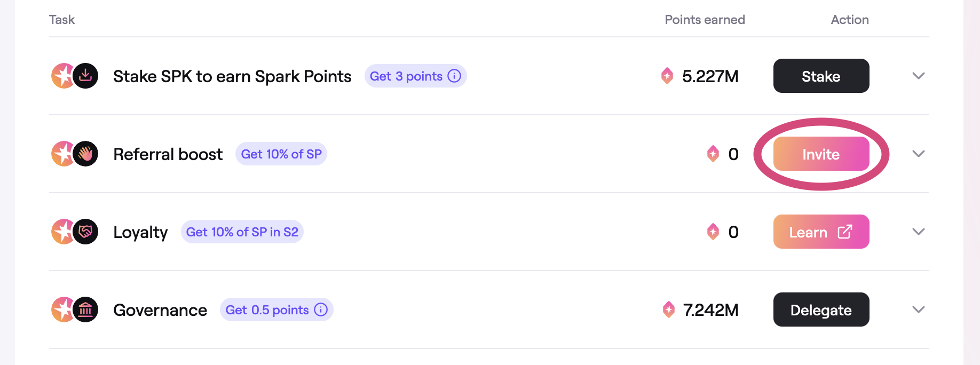
Task: Click the Get 10% of SP in S2 badge
Action: click(242, 232)
